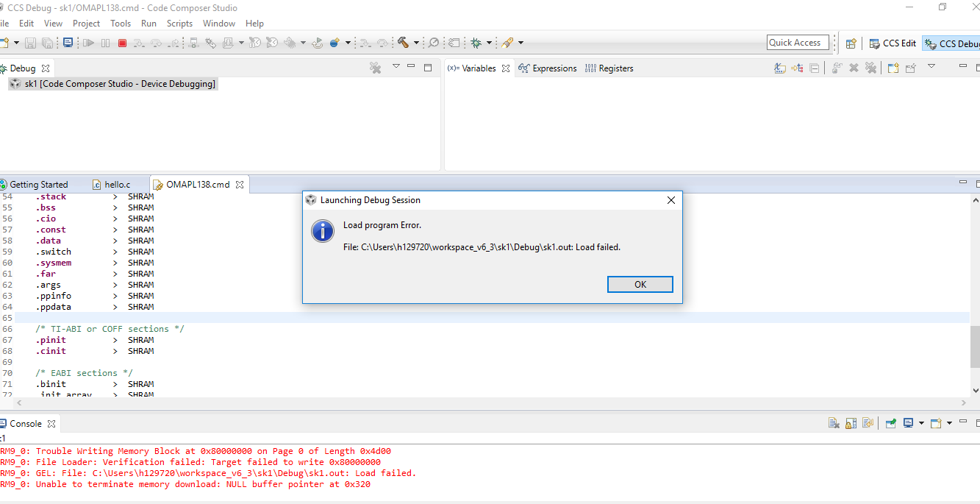
Task: Click the green bug Debug icon
Action: tap(476, 43)
